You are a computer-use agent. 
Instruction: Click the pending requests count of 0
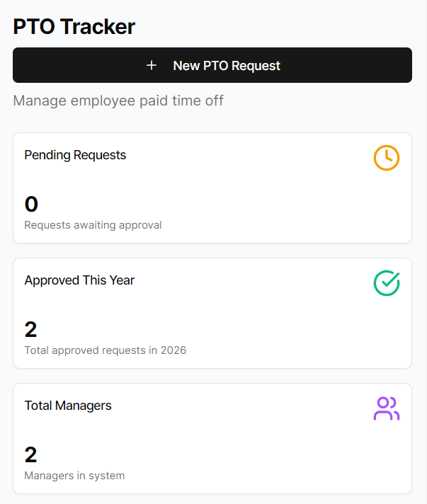(31, 205)
